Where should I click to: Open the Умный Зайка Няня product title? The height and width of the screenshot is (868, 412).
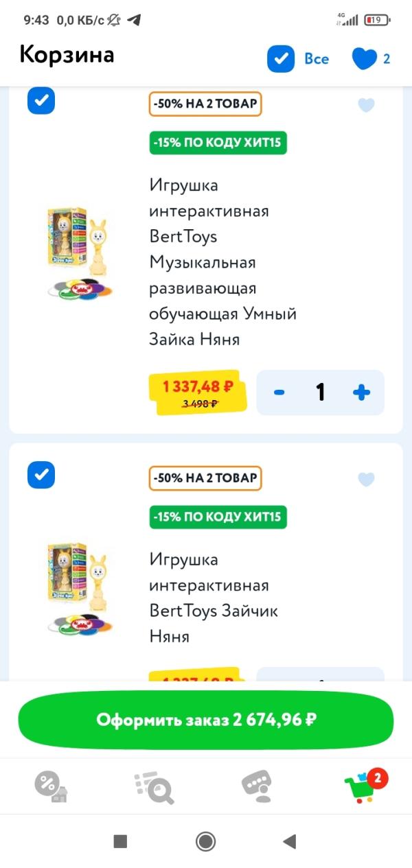(222, 262)
